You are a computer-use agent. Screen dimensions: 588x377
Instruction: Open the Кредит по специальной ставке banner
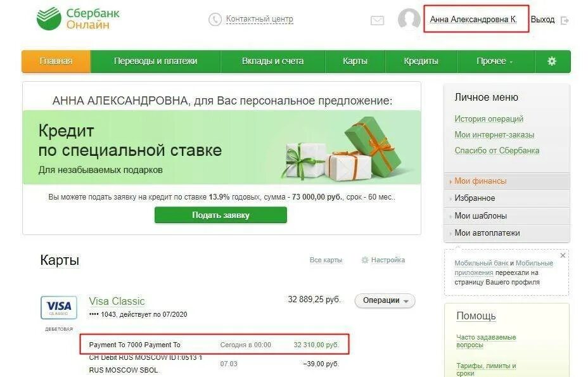pos(222,148)
